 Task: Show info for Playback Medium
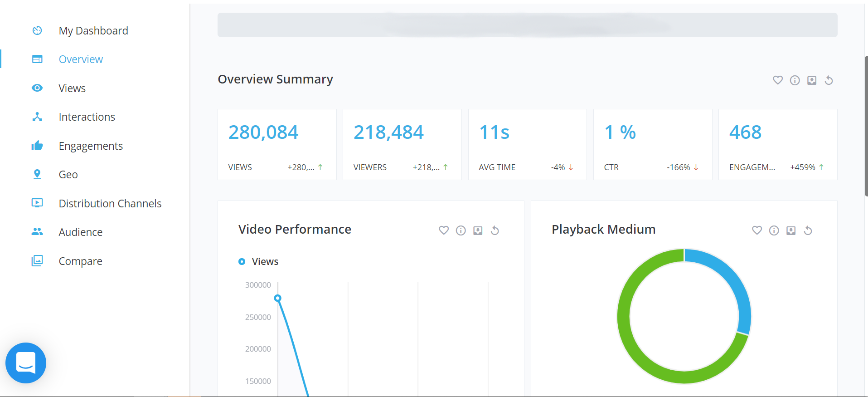click(774, 230)
